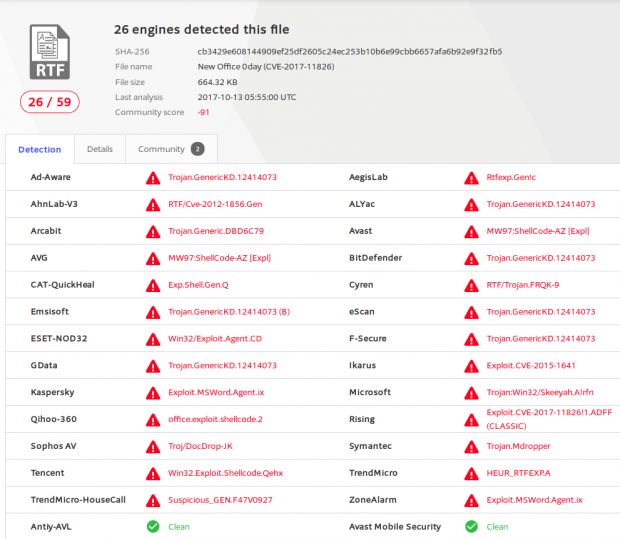This screenshot has height=539, width=620.
Task: Click the green check icon for Antiy-AVL
Action: point(153,526)
